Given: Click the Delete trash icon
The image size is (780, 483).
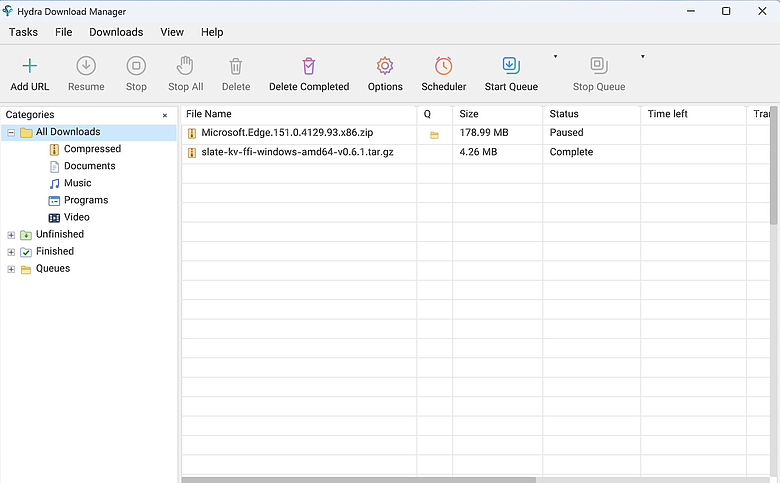Looking at the screenshot, I should (x=236, y=66).
